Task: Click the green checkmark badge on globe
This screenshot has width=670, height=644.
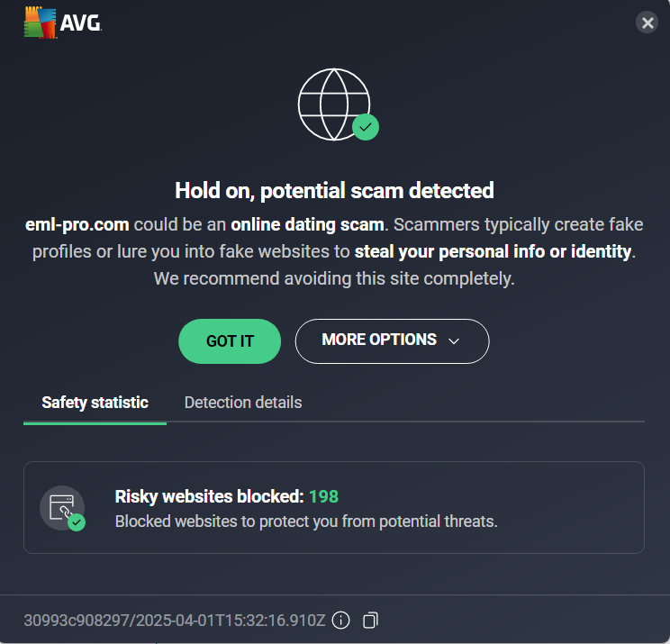Action: (366, 127)
